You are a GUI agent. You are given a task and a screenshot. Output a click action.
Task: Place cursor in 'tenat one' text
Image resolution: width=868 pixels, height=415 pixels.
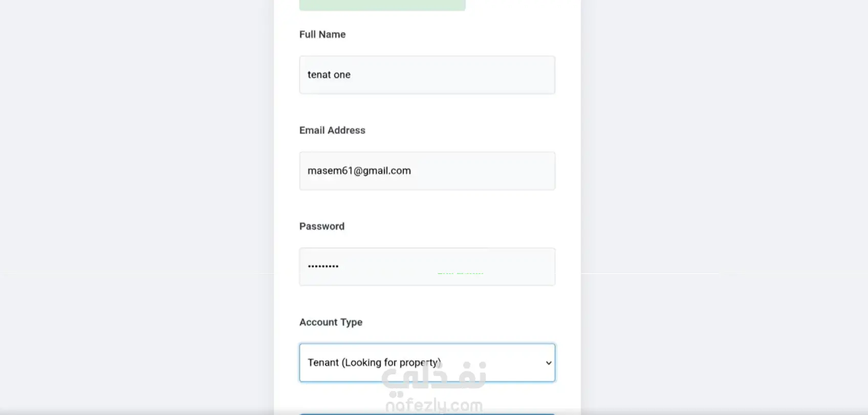(329, 75)
